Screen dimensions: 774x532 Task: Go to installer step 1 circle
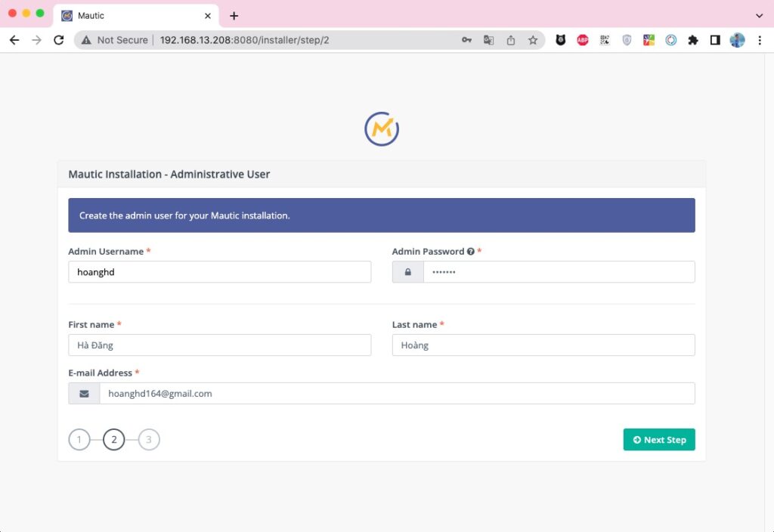click(79, 439)
